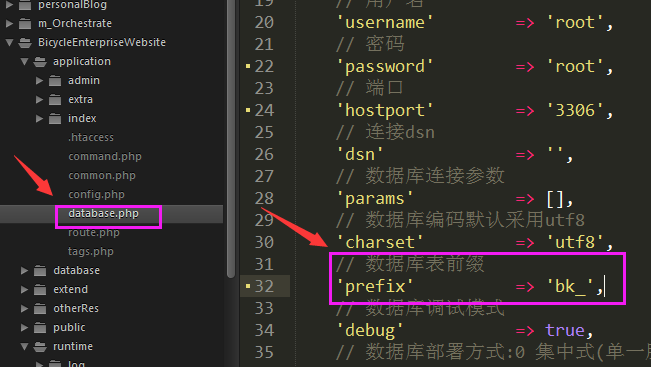Image resolution: width=651 pixels, height=367 pixels.
Task: Select the runtime folder label
Action: (73, 346)
